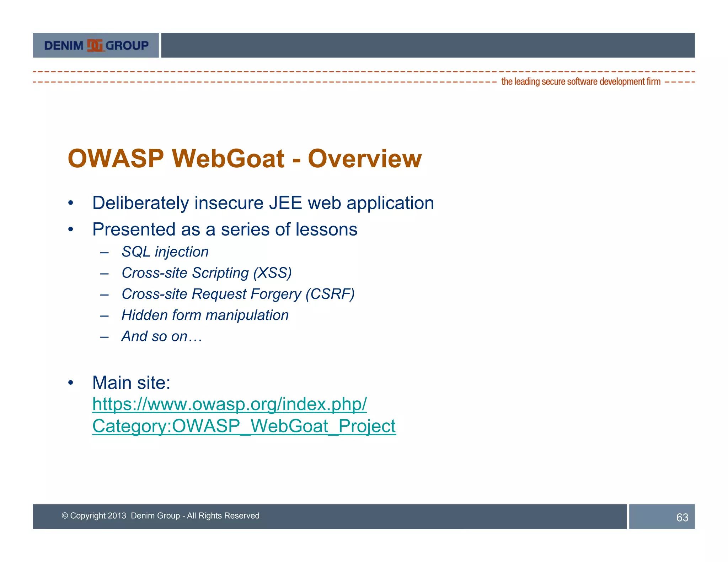The width and height of the screenshot is (728, 562).
Task: Click 'Presented as a series of lessons'
Action: (x=225, y=229)
